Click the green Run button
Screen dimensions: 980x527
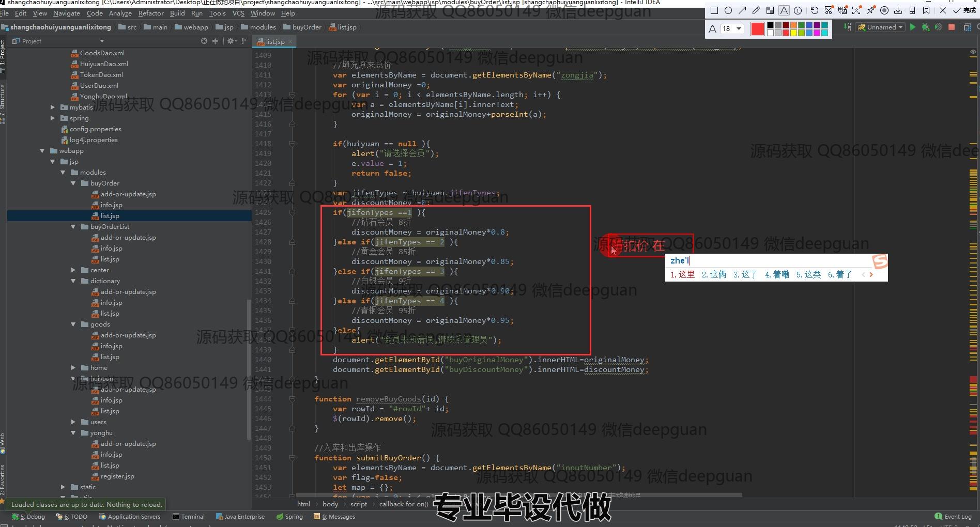(x=913, y=27)
